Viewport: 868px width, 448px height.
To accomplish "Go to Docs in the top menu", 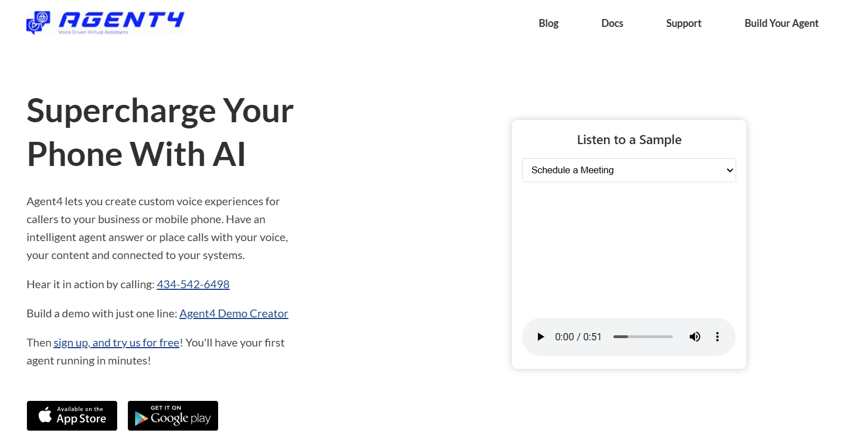I will coord(612,24).
